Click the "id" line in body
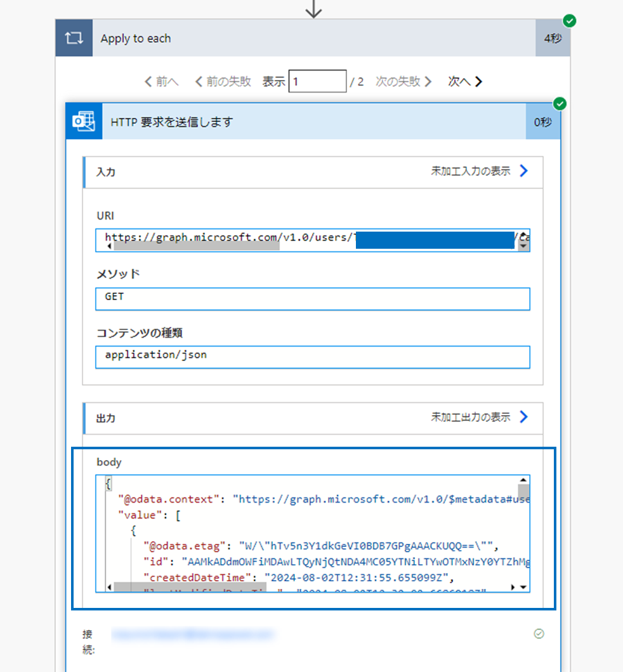 336,562
